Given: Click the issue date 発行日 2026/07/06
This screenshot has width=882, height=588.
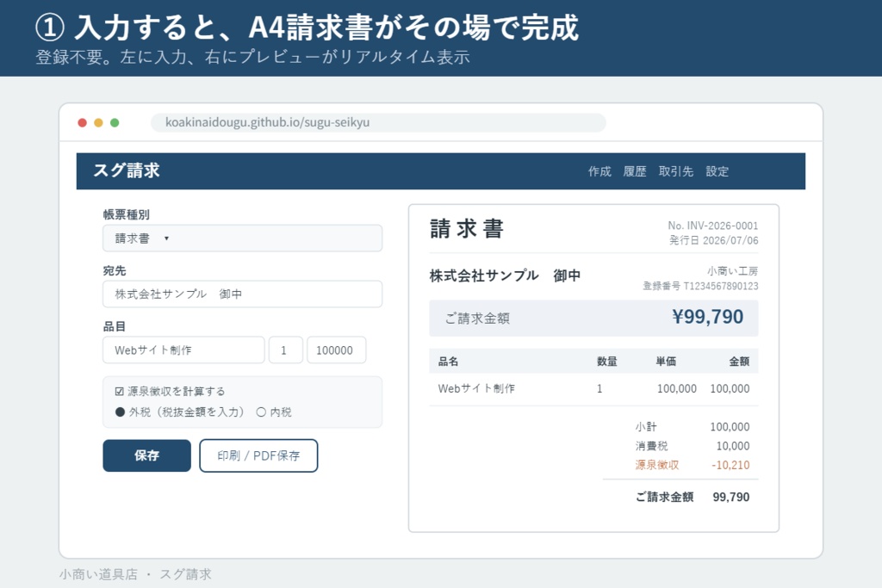Looking at the screenshot, I should [713, 240].
